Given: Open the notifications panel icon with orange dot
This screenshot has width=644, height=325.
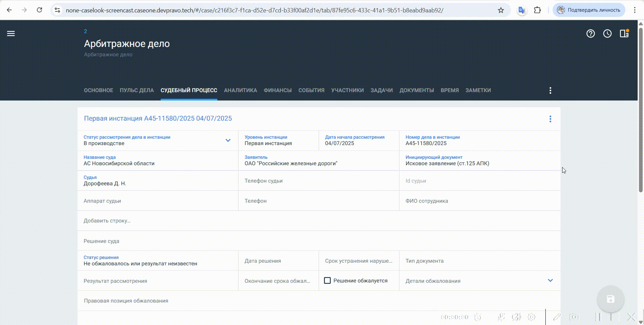Looking at the screenshot, I should pyautogui.click(x=624, y=34).
